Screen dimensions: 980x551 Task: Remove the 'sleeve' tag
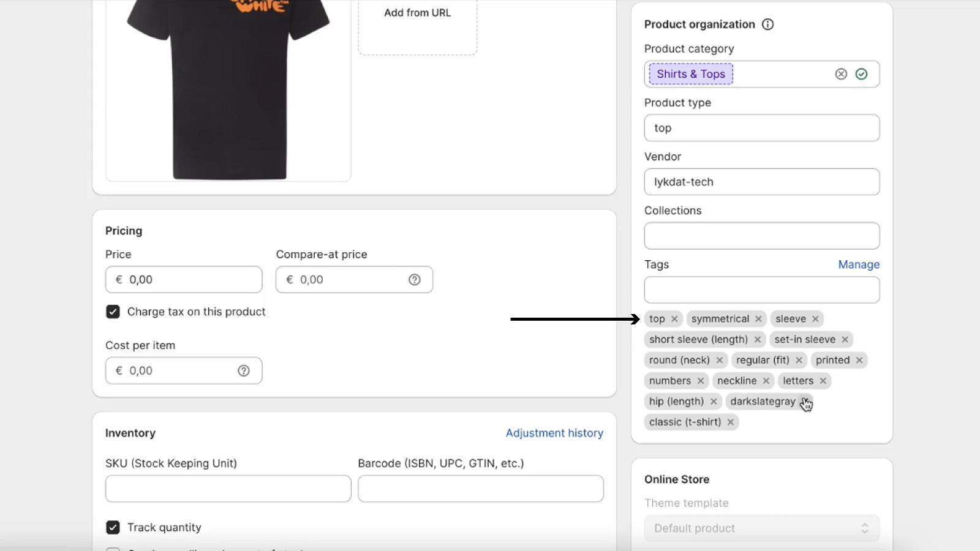pyautogui.click(x=815, y=319)
